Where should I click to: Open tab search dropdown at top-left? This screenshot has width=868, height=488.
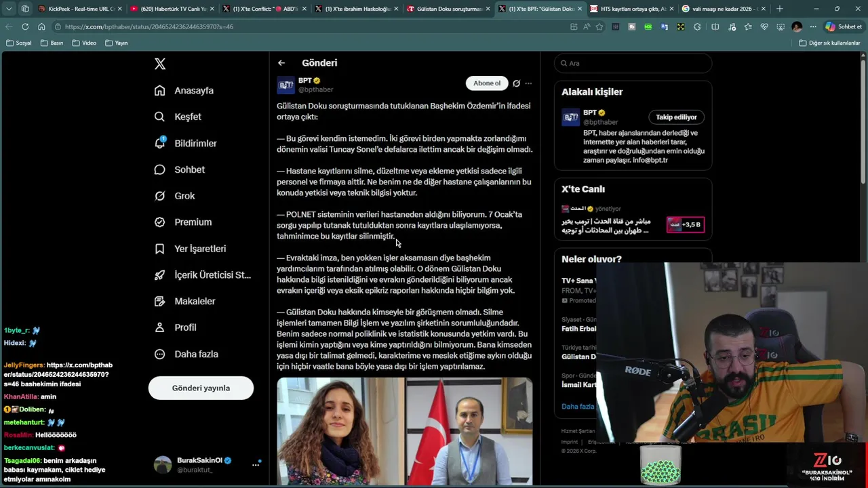coord(9,9)
